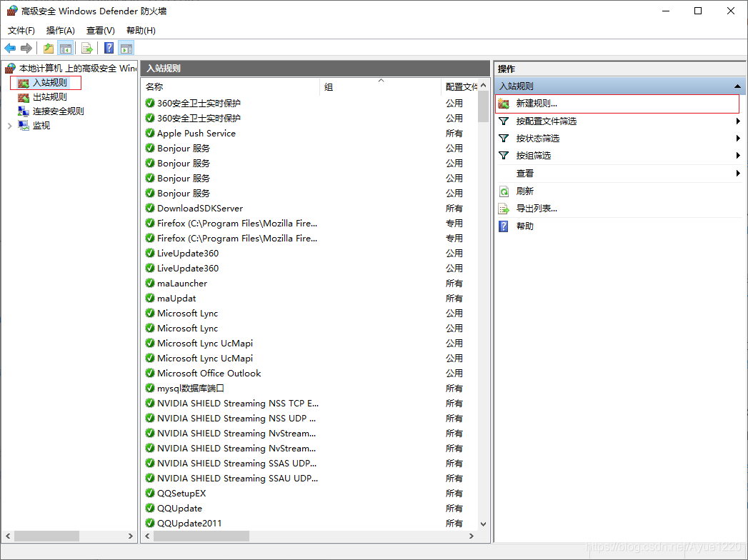
Task: Select 出站规则 in the left tree
Action: coord(49,97)
